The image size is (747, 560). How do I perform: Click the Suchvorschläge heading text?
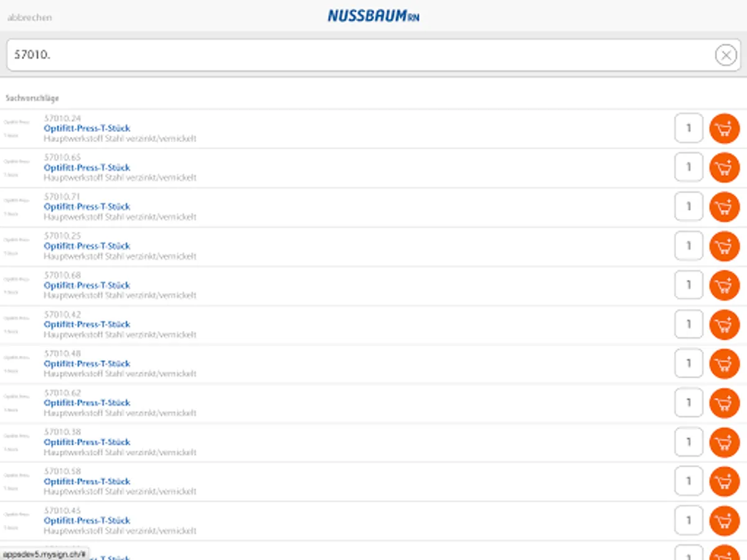(x=32, y=98)
